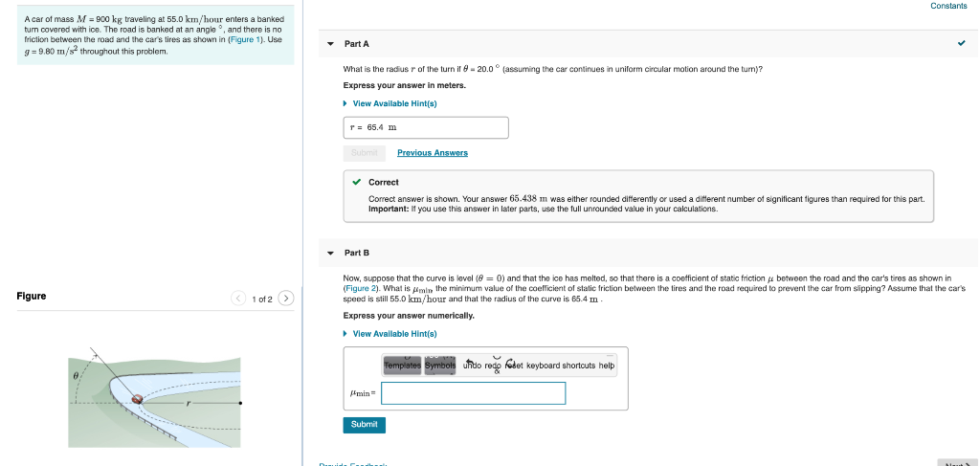Go to the previous figure

pyautogui.click(x=238, y=299)
